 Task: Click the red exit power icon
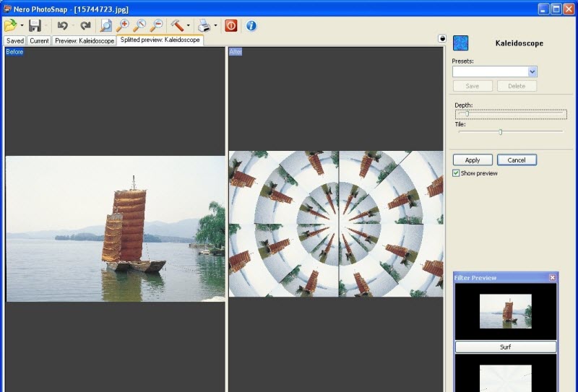[x=231, y=25]
